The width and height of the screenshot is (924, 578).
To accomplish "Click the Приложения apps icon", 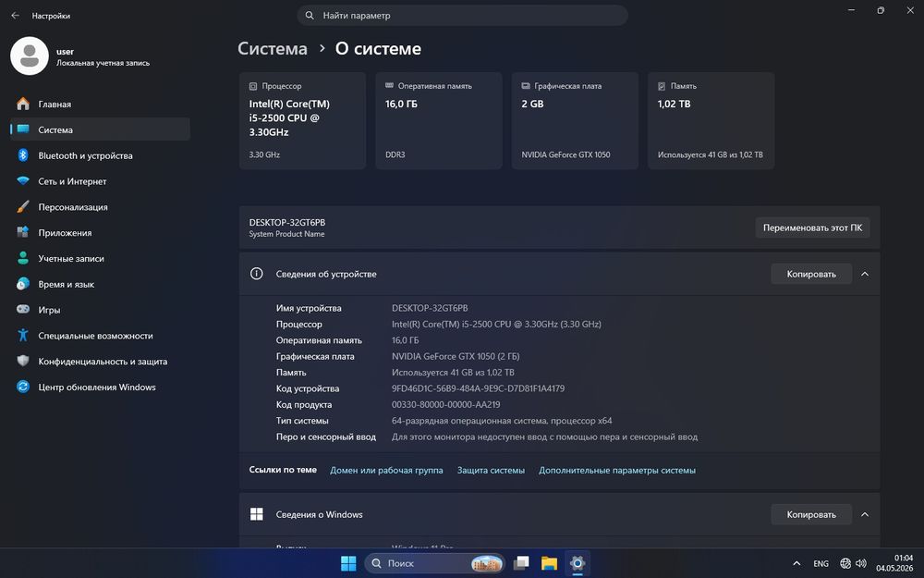I will 23,232.
